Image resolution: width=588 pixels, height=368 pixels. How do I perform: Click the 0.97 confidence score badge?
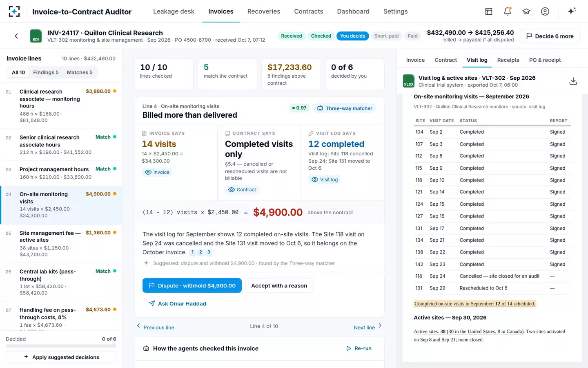[x=299, y=108]
